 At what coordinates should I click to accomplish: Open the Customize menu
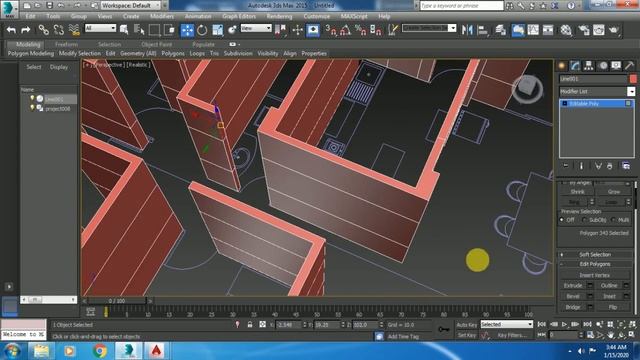click(317, 16)
